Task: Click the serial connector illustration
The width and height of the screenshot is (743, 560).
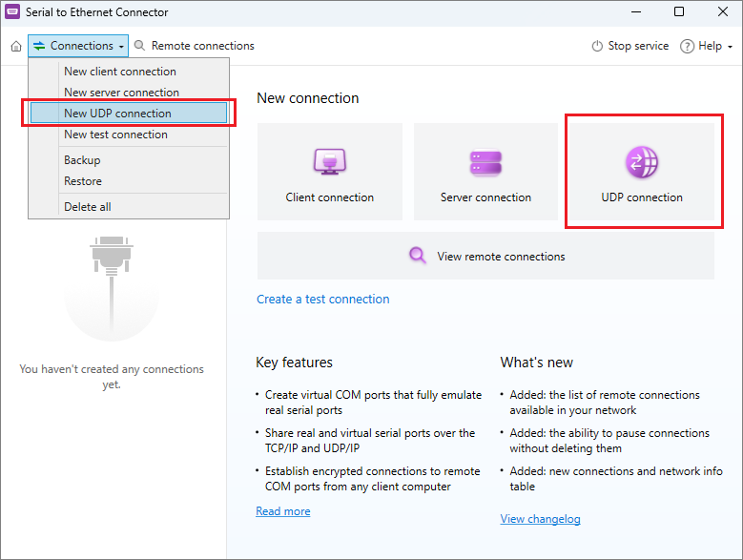Action: pyautogui.click(x=112, y=288)
